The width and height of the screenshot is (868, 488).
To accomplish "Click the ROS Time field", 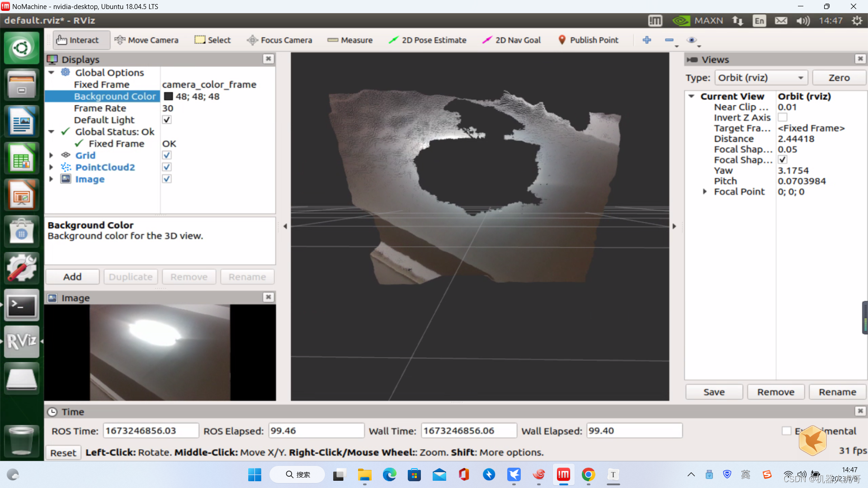I will pos(151,431).
